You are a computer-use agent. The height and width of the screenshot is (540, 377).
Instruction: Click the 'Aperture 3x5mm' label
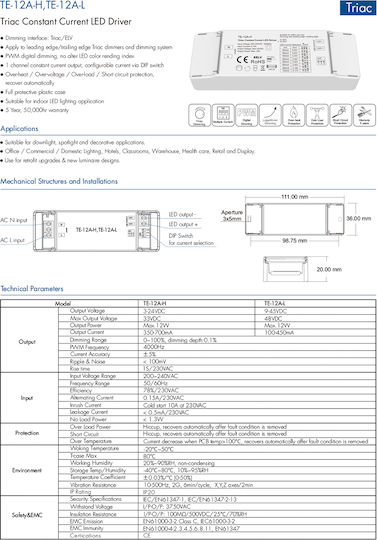(232, 215)
